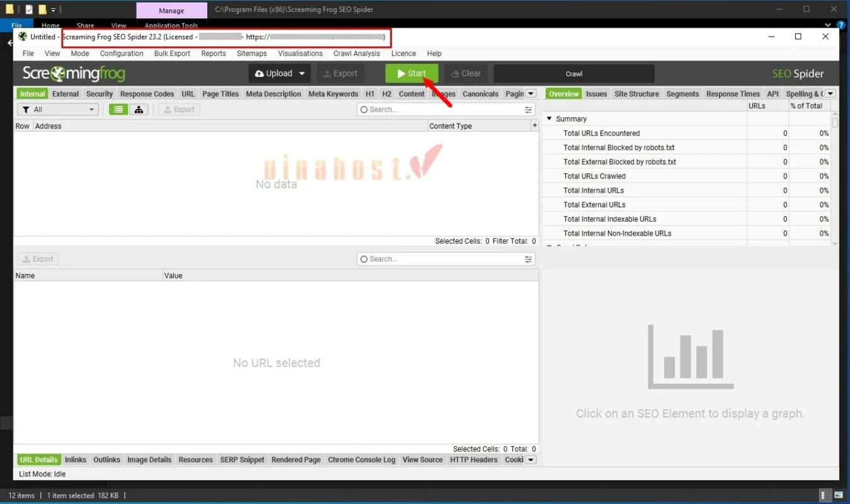Click File Explorer large icons view icon
Image resolution: width=850 pixels, height=504 pixels.
(x=838, y=495)
